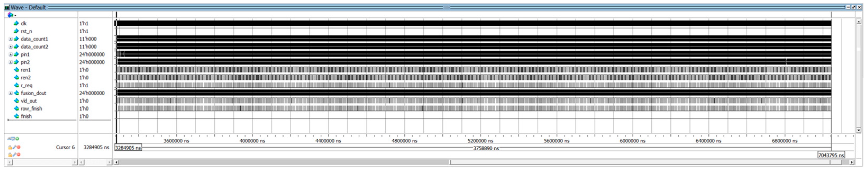Click the 7043795 ns cursor box
Image resolution: width=868 pixels, height=172 pixels.
tap(831, 155)
